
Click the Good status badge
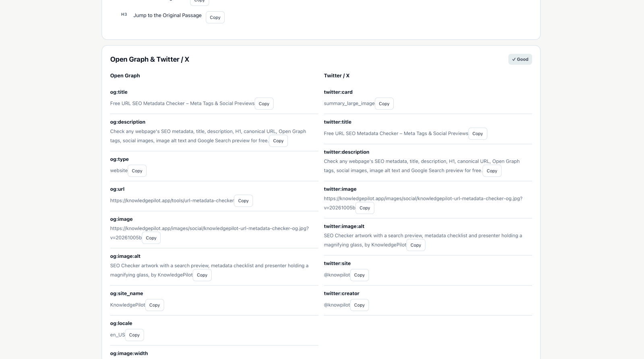(x=520, y=59)
